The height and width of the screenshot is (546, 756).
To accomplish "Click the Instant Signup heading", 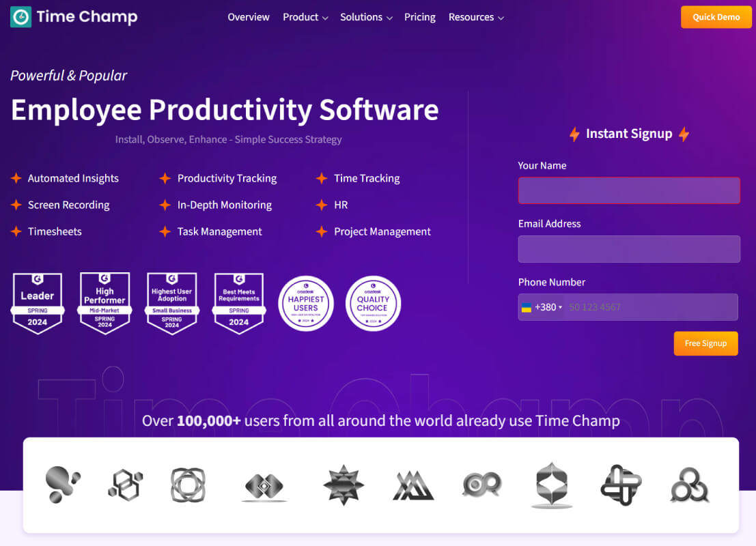I will click(629, 134).
